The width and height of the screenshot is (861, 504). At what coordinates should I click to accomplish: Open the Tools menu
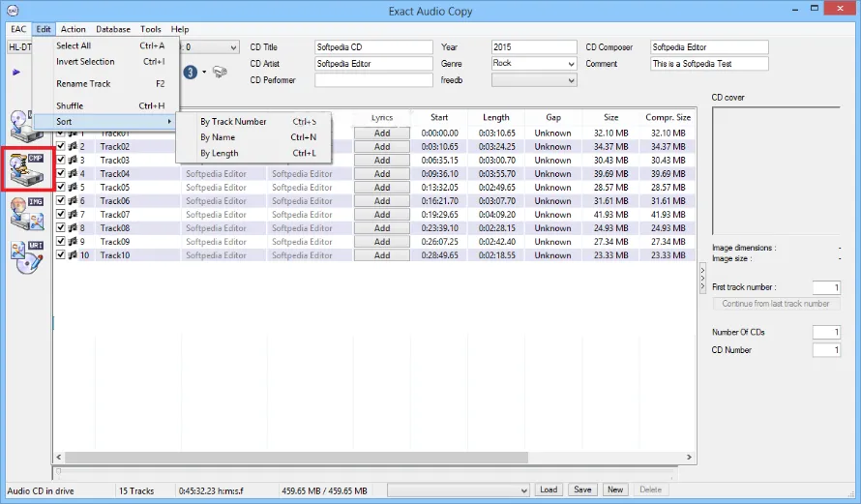coord(151,29)
